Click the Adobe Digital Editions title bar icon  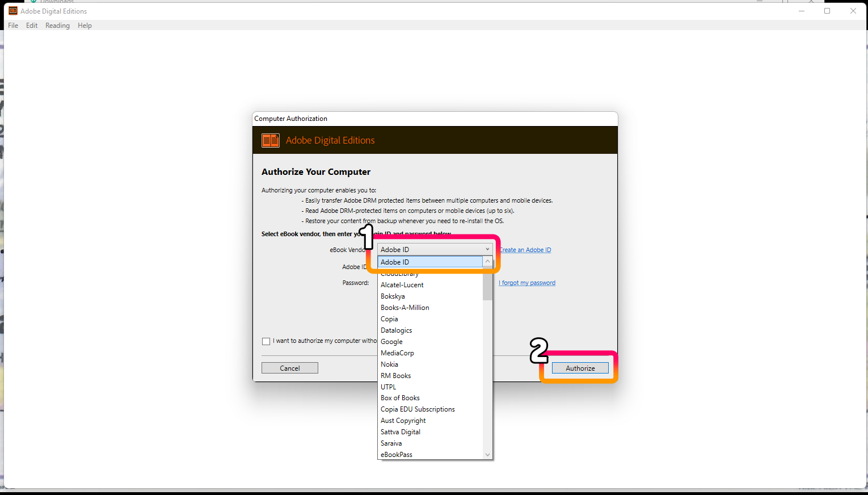[13, 11]
